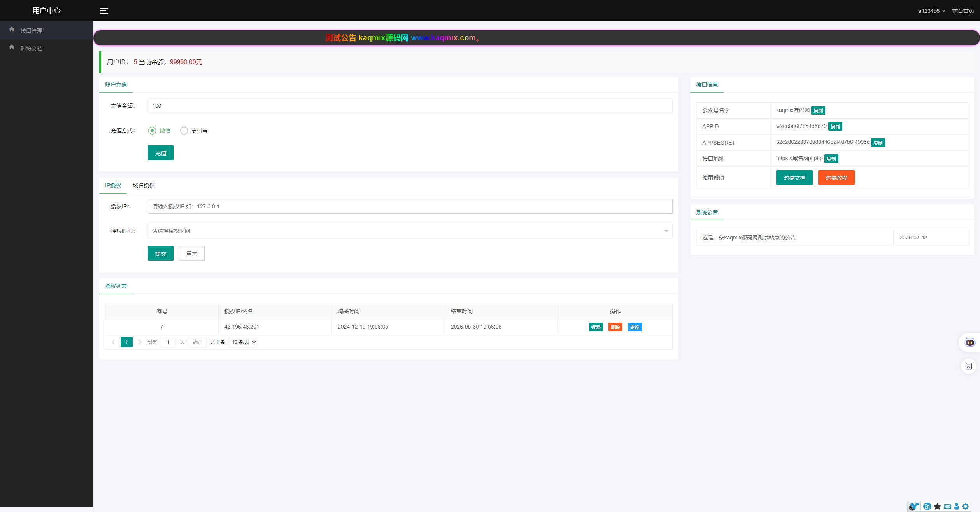Click the En language icon in IME bar
980x512 pixels.
click(927, 506)
